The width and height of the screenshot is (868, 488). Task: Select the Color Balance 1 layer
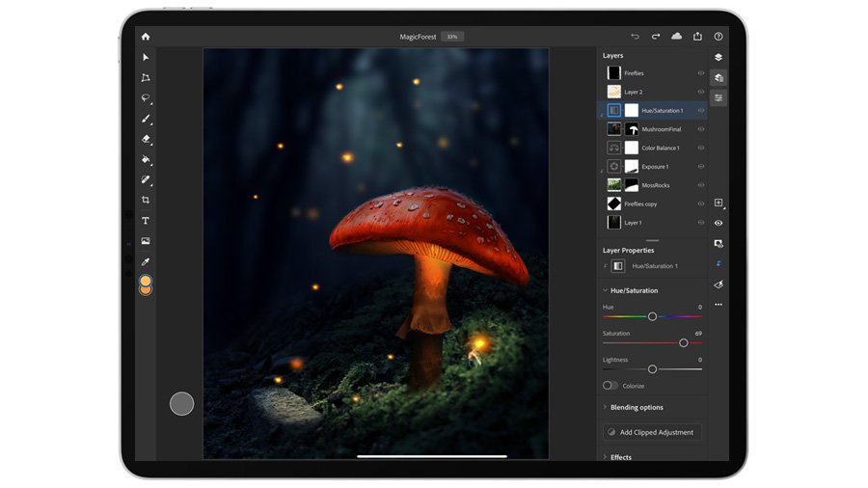653,148
